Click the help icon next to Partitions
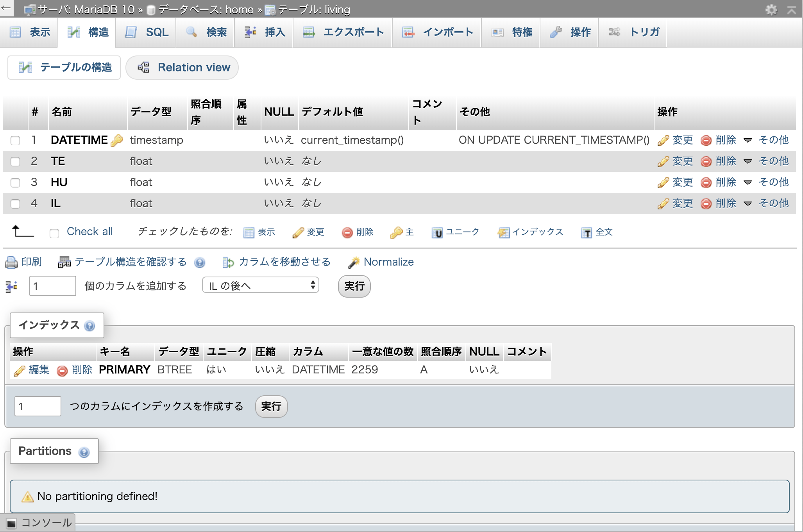The image size is (803, 532). coord(84,452)
